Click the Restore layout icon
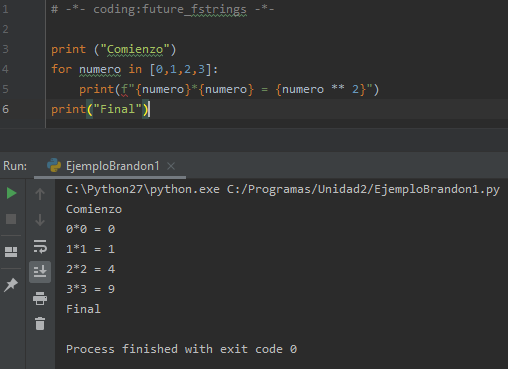 click(x=11, y=252)
